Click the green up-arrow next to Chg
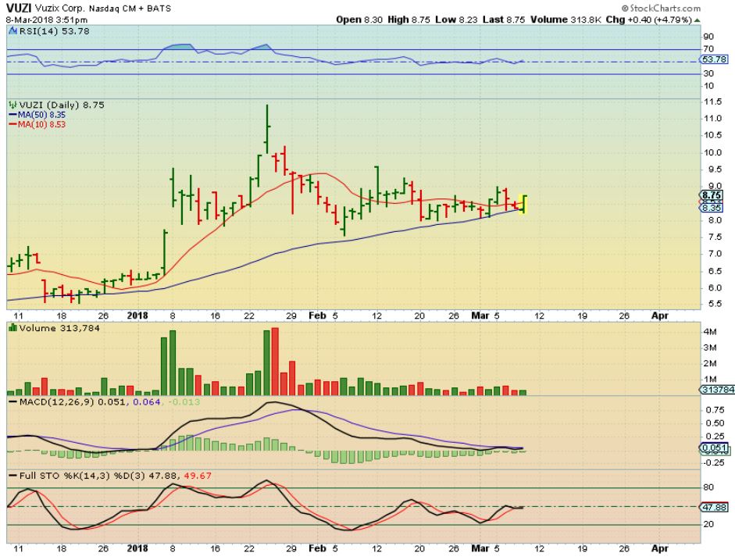Screen dimensions: 735x560 click(697, 20)
